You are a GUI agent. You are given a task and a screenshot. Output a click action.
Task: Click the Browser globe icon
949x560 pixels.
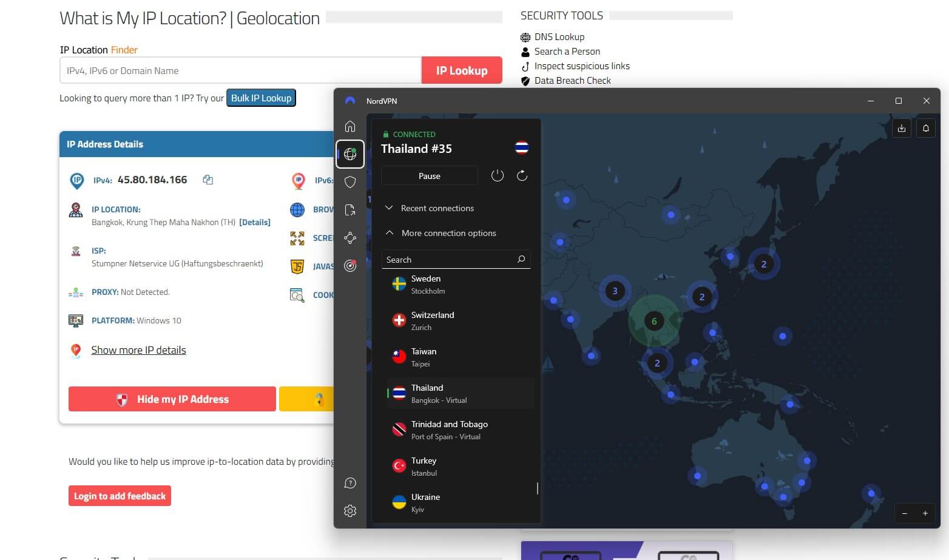297,210
